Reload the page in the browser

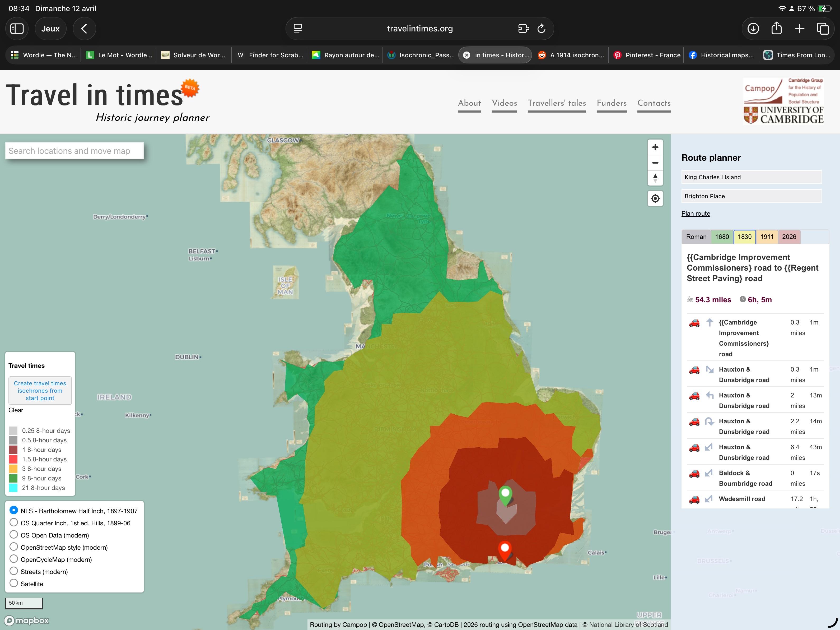tap(541, 29)
